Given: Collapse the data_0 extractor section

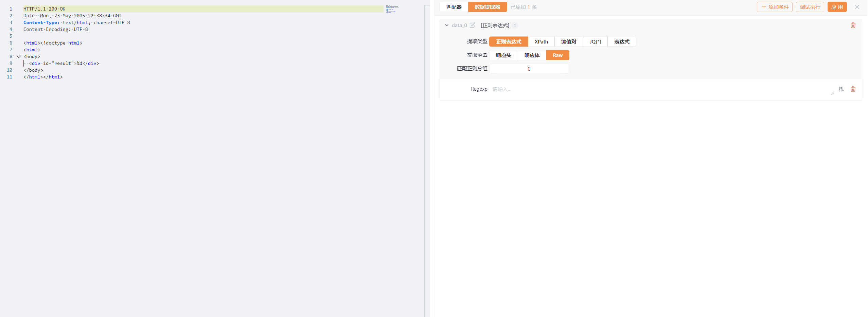Looking at the screenshot, I should coord(446,25).
